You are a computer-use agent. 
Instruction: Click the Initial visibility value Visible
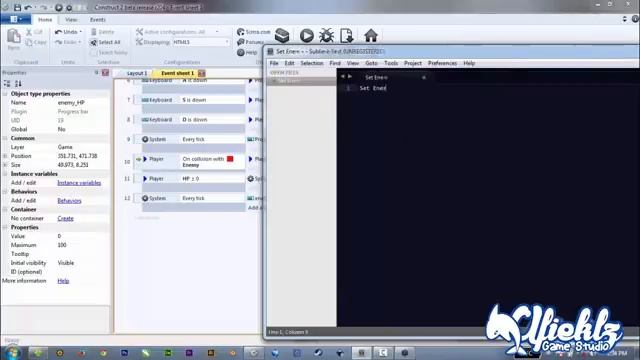tap(66, 263)
